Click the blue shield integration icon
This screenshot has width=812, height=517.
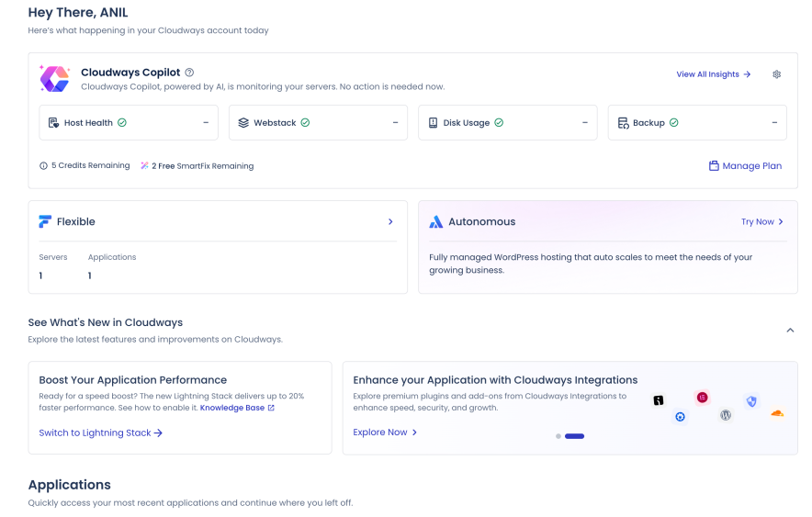click(751, 401)
